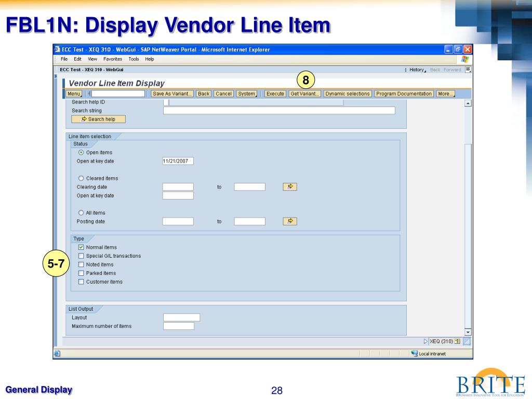Click the transaction command field
The height and width of the screenshot is (399, 532).
pos(118,94)
